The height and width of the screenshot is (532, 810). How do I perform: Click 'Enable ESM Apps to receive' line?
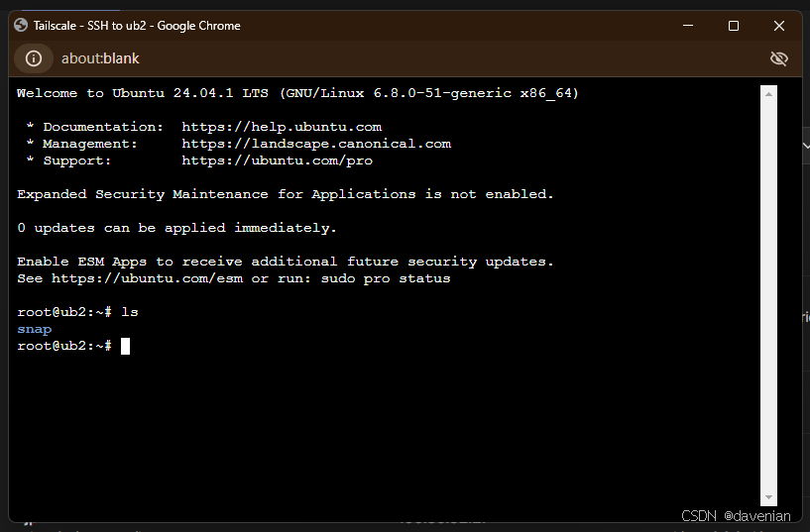pyautogui.click(x=286, y=262)
